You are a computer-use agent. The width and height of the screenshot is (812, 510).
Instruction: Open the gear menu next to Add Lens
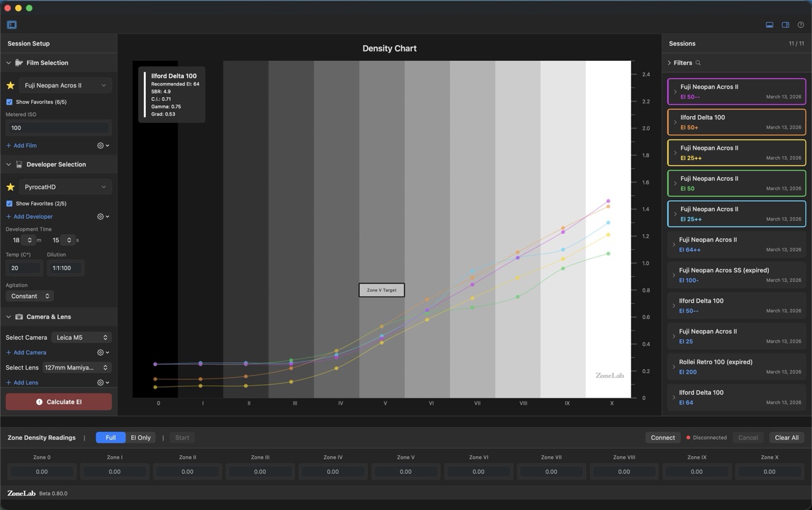click(103, 383)
